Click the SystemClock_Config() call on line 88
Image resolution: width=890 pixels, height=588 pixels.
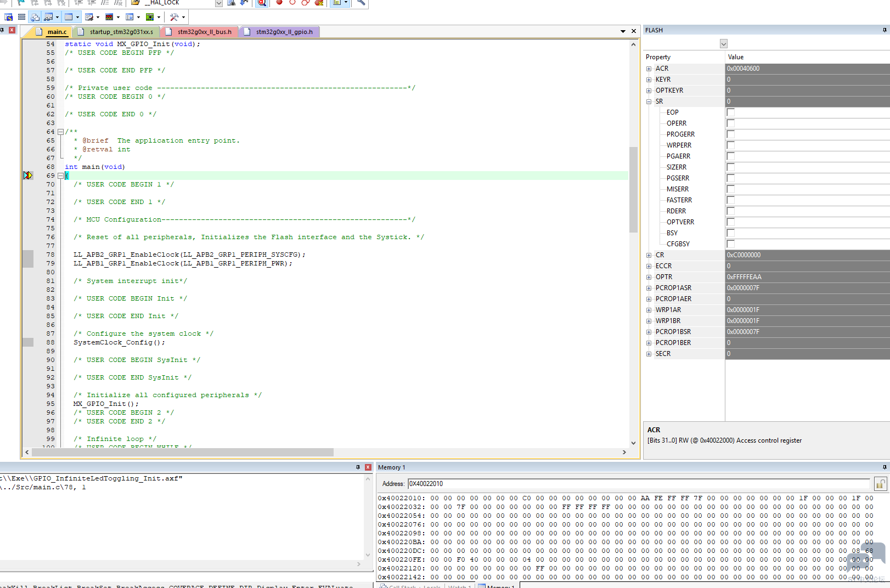tap(119, 342)
